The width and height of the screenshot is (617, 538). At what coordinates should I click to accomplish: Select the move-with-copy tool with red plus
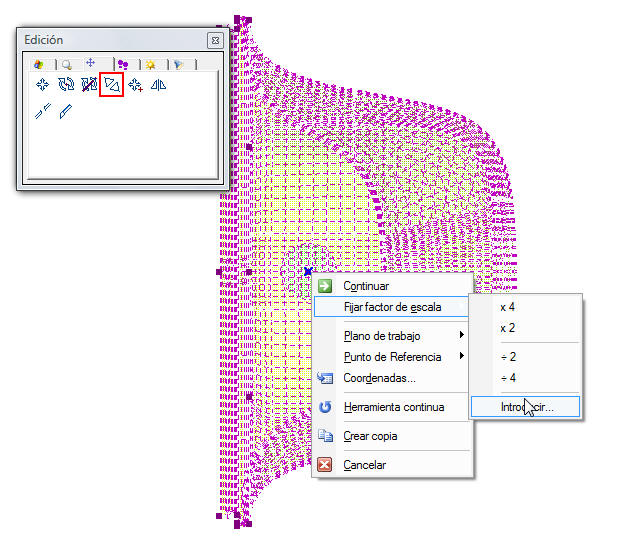(x=135, y=85)
